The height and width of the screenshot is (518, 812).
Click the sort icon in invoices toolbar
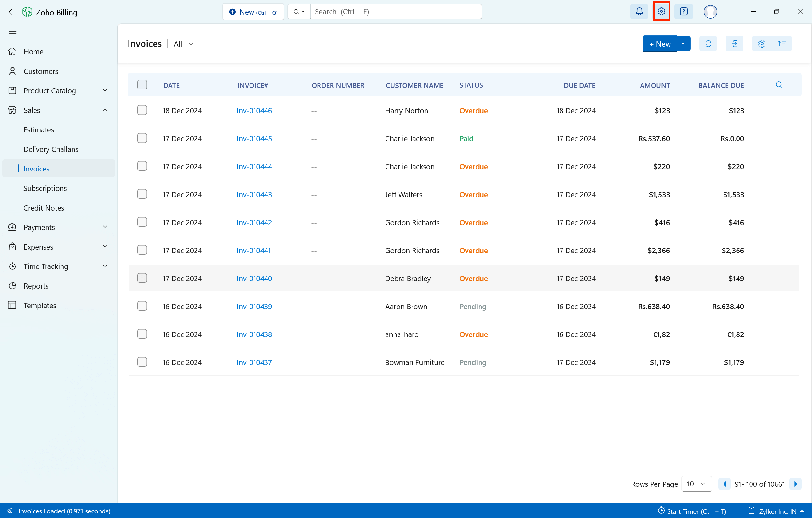[x=782, y=44]
